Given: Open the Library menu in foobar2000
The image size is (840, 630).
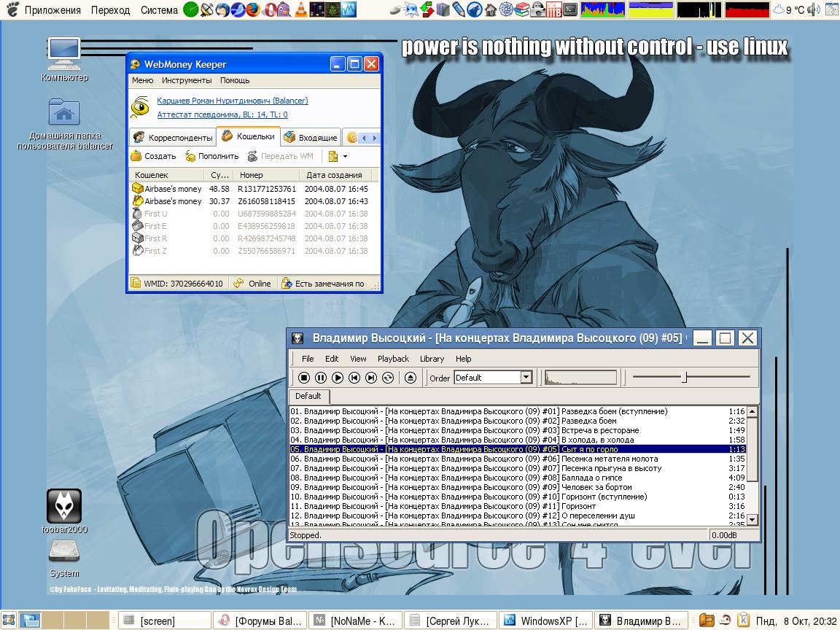Looking at the screenshot, I should coord(432,359).
